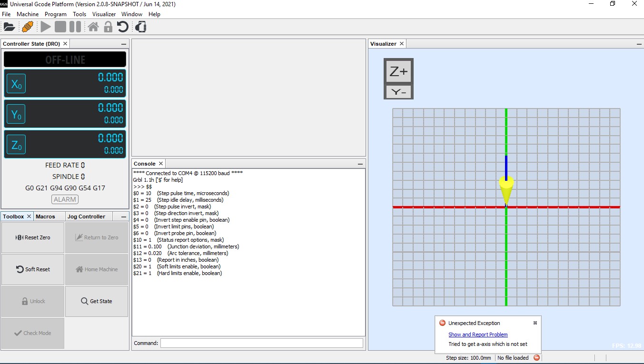Click the No file loaded status text

click(x=513, y=358)
